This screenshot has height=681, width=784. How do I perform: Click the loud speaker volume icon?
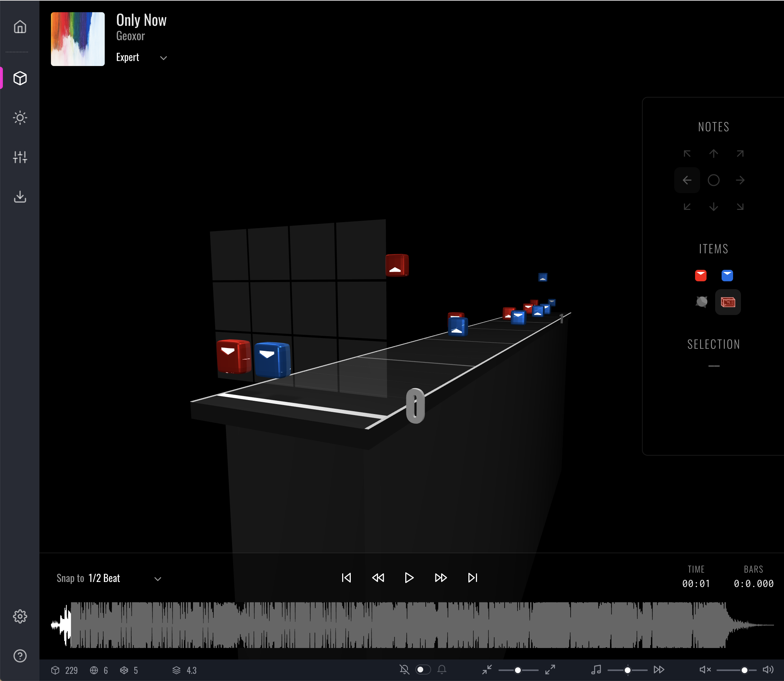pos(768,670)
